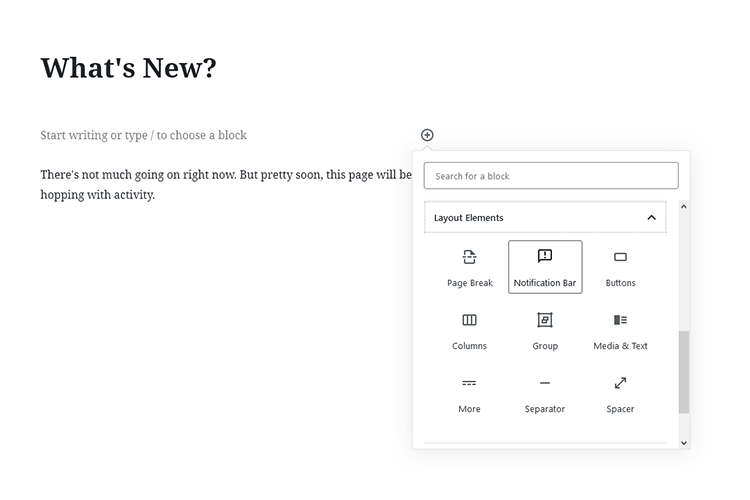Click the block inserter scrollbar thumb
Viewport: 750px width, 500px height.
[x=684, y=372]
